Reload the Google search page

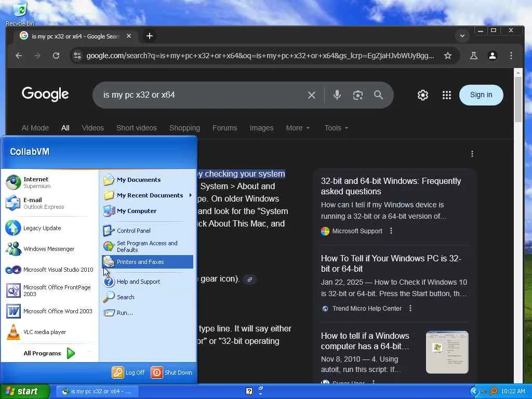pyautogui.click(x=56, y=56)
